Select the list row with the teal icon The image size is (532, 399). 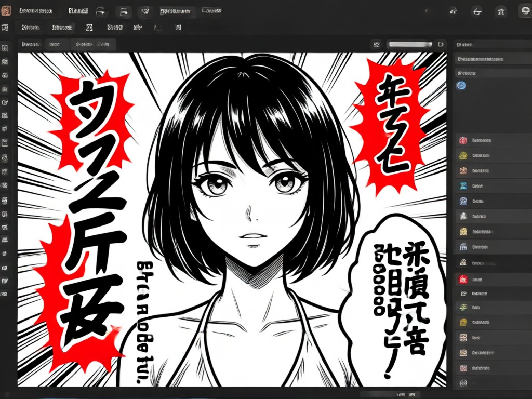pyautogui.click(x=493, y=186)
